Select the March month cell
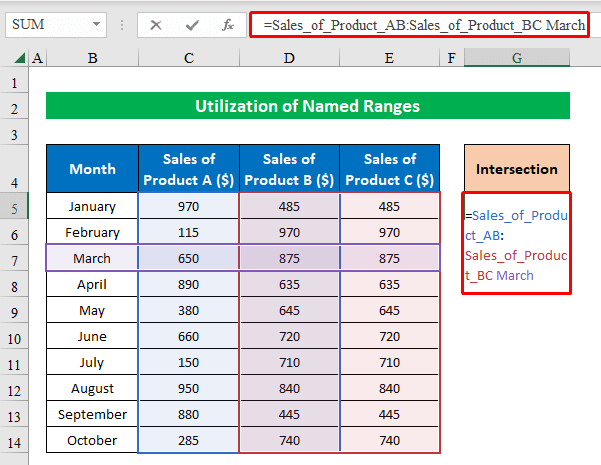 (x=92, y=258)
